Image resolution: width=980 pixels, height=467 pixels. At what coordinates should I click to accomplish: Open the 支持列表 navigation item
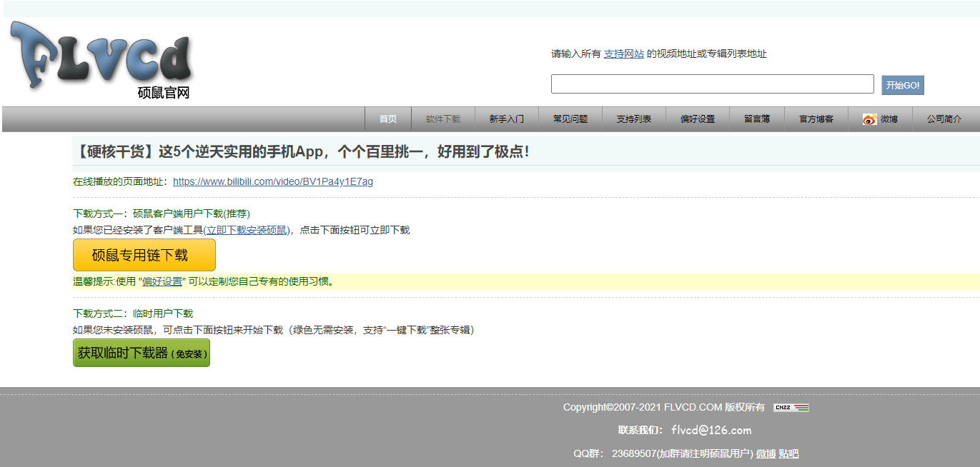click(634, 119)
